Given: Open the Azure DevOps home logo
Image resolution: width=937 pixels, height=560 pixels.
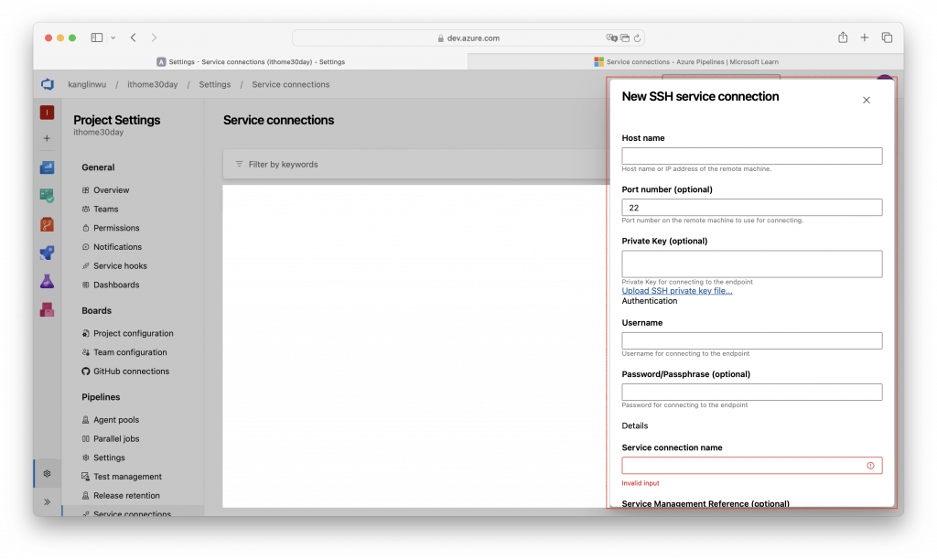Looking at the screenshot, I should (48, 84).
